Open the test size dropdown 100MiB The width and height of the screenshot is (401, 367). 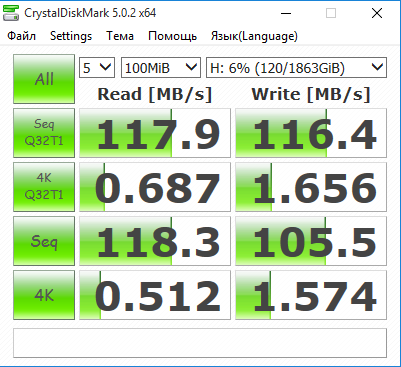pos(161,68)
